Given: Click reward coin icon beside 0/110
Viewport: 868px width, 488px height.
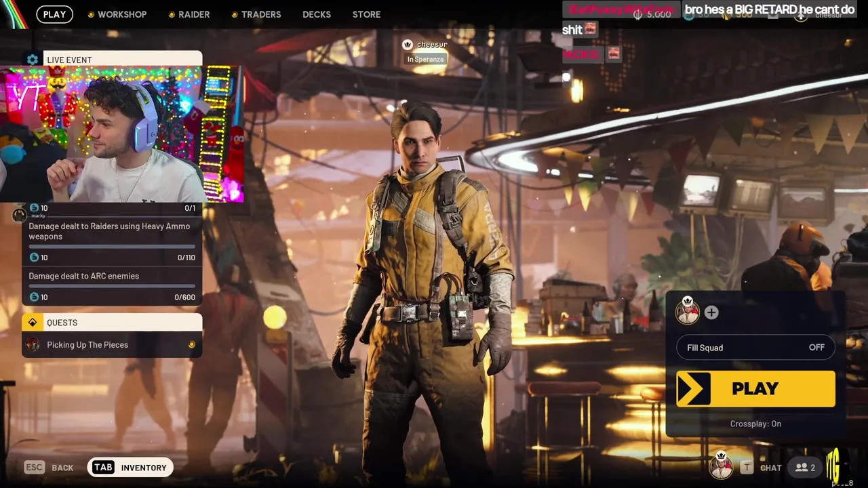Looking at the screenshot, I should tap(34, 258).
